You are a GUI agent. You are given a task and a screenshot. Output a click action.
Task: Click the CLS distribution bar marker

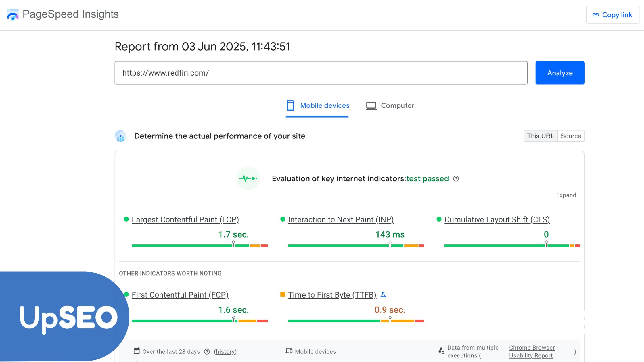pyautogui.click(x=546, y=244)
